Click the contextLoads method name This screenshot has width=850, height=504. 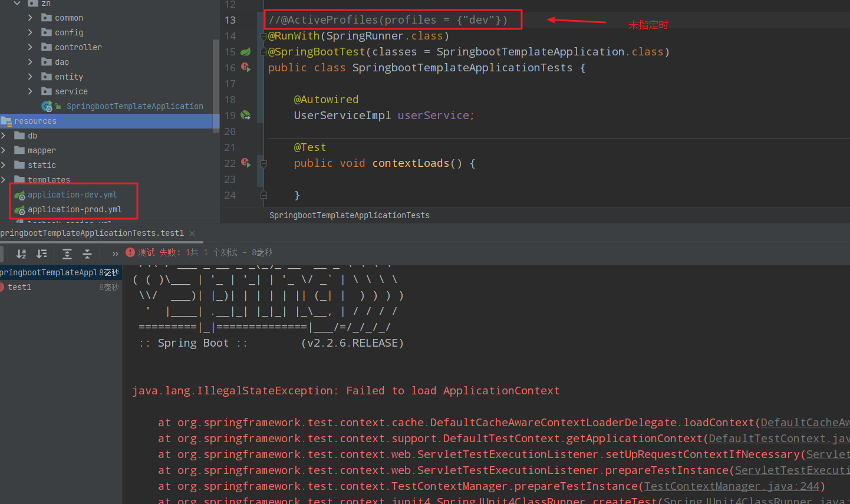click(411, 163)
